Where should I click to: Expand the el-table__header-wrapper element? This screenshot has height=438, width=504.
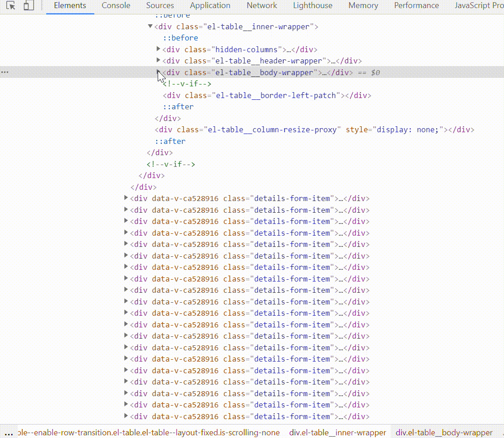click(158, 61)
